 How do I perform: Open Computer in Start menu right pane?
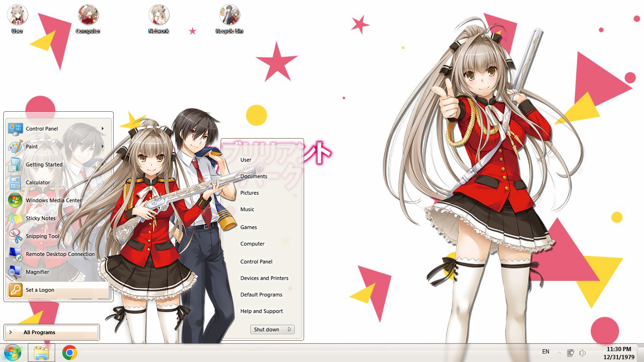click(x=252, y=244)
